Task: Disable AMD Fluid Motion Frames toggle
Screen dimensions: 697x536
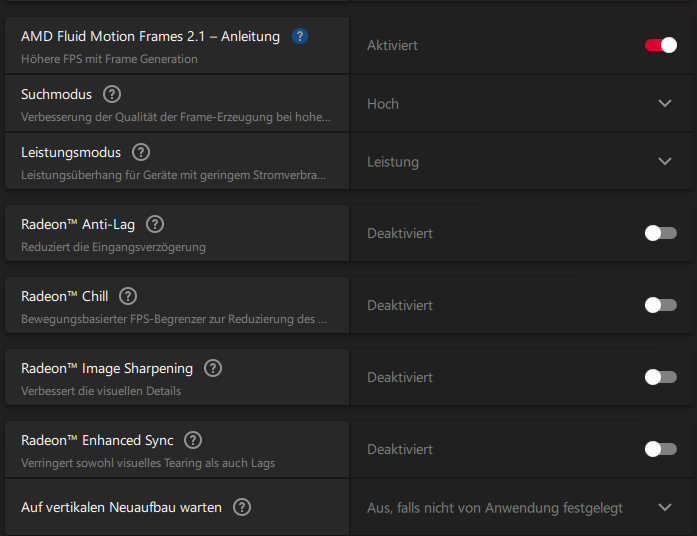Action: 661,45
